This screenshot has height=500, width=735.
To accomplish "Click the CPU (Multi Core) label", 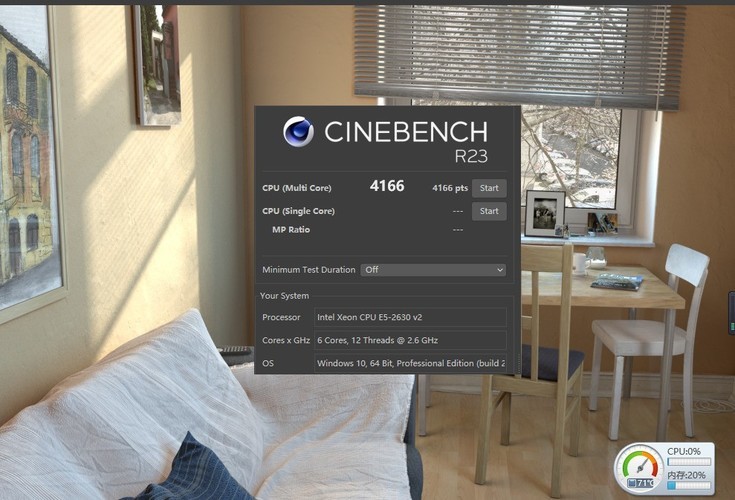I will point(297,188).
